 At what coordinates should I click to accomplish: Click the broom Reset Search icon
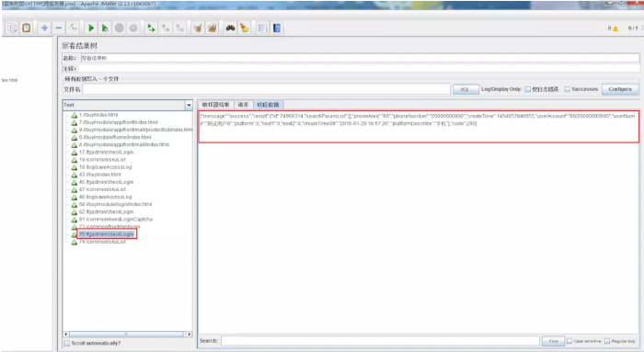click(x=245, y=28)
